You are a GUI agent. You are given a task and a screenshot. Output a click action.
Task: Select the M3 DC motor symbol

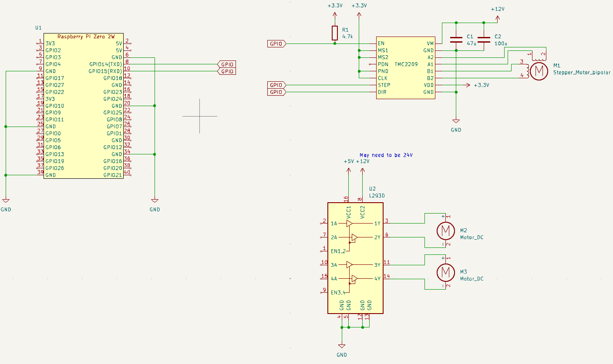point(445,272)
